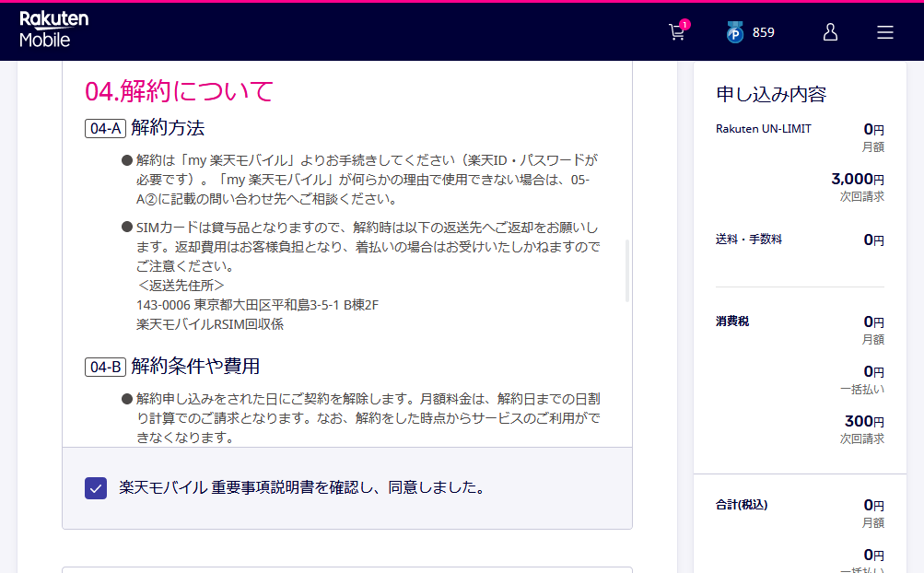Click the 合計(税込) label

(742, 505)
